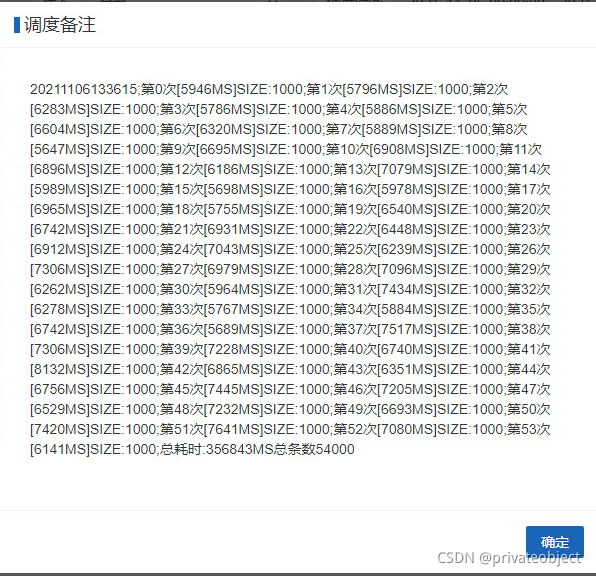Click the [6283MS] entry text
The image size is (596, 576).
point(60,109)
